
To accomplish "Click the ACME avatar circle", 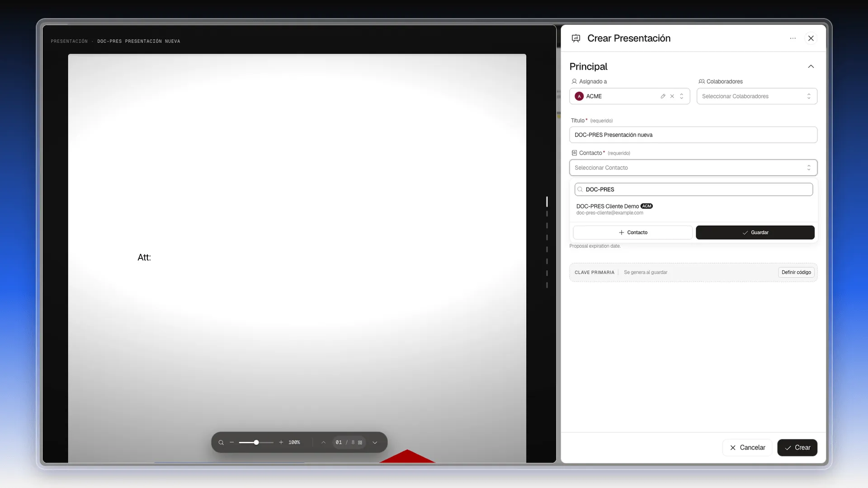I will 579,96.
